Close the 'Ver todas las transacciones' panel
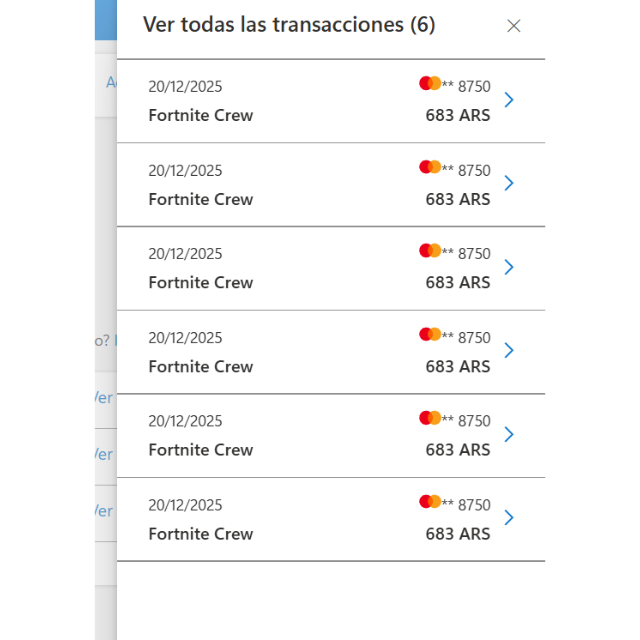Viewport: 640px width, 640px height. (514, 26)
